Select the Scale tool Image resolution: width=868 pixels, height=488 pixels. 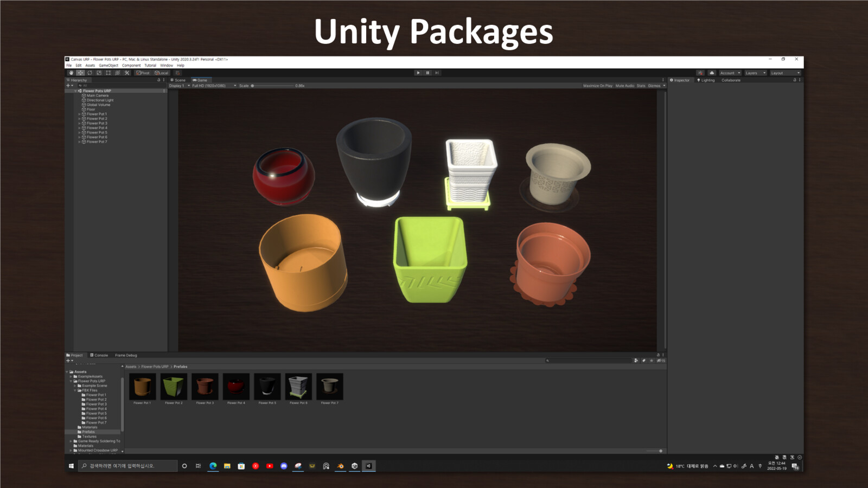(99, 73)
